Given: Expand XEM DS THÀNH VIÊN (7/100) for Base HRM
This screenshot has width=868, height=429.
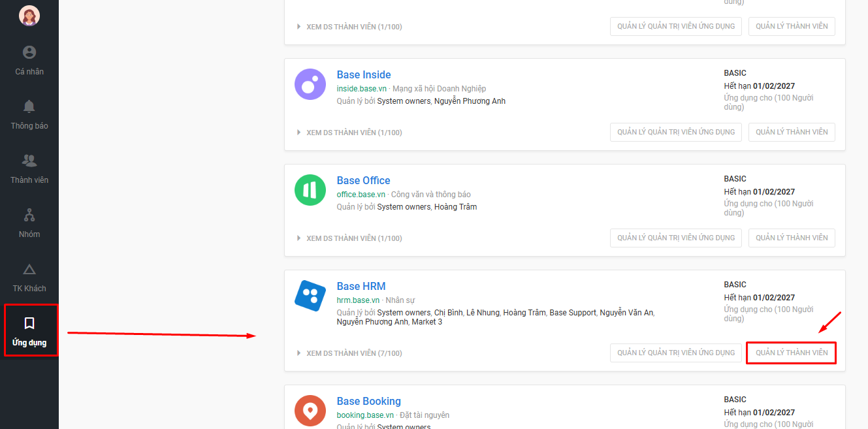Looking at the screenshot, I should [349, 353].
